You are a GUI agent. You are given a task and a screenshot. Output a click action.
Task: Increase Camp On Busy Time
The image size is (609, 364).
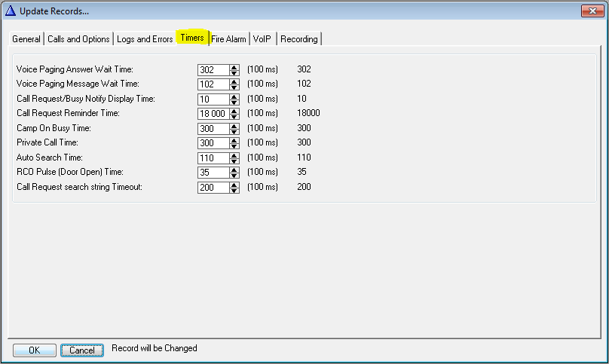point(234,127)
